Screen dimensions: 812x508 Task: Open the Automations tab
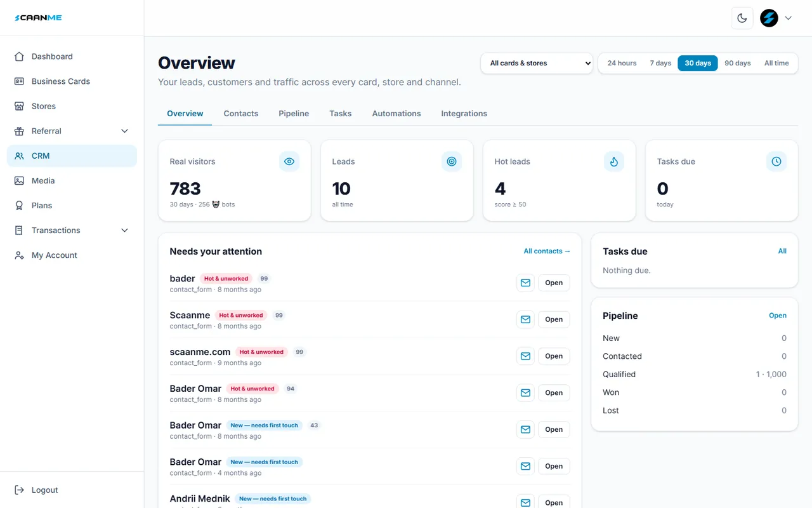point(396,114)
